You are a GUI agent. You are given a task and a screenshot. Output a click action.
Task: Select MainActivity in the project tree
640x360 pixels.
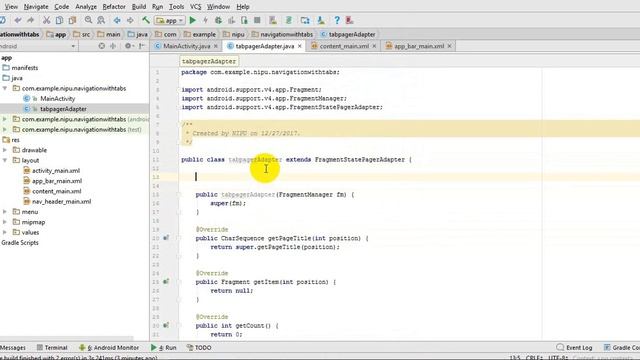[x=58, y=98]
